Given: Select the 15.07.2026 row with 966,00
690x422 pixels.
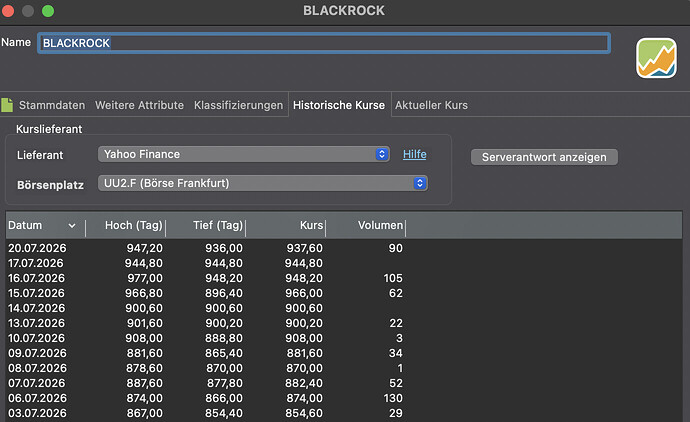Looking at the screenshot, I should pyautogui.click(x=344, y=293).
